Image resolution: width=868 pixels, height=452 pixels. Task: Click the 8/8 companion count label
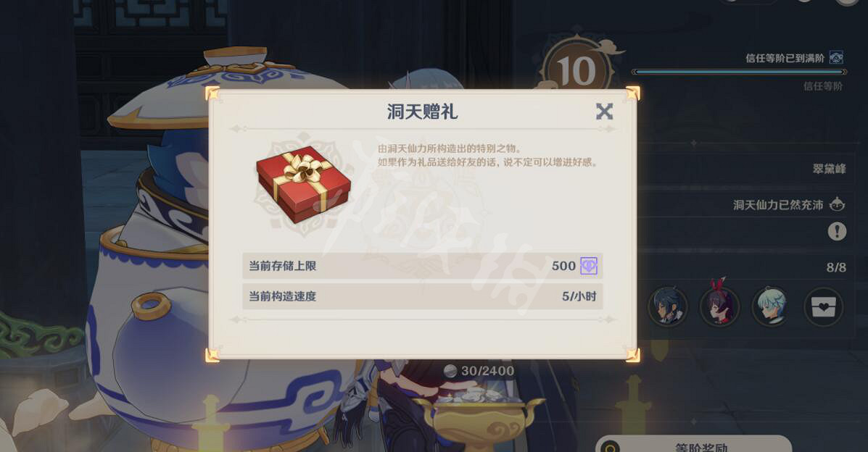click(x=836, y=268)
